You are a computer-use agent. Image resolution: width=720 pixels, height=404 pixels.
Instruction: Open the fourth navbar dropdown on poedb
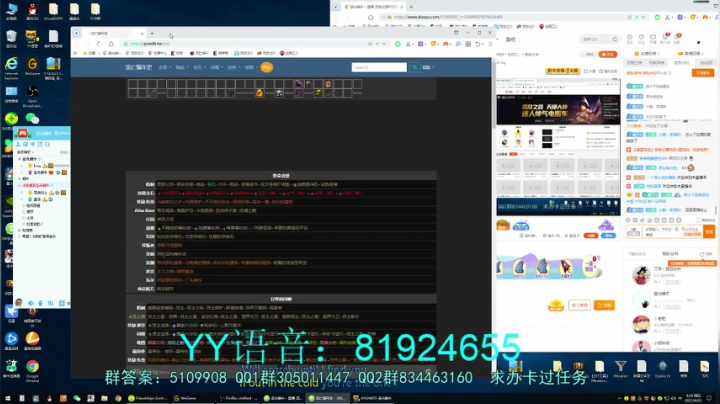[216, 67]
